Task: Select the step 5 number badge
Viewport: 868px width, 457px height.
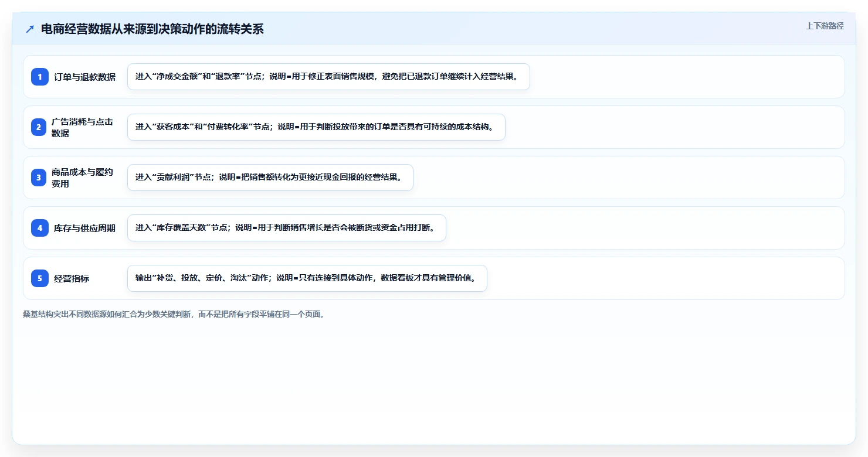Action: (x=40, y=278)
